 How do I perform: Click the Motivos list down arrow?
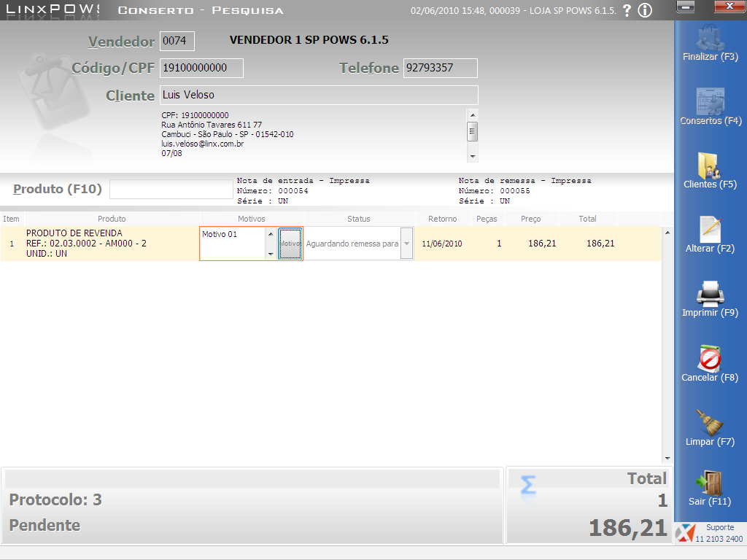(271, 254)
